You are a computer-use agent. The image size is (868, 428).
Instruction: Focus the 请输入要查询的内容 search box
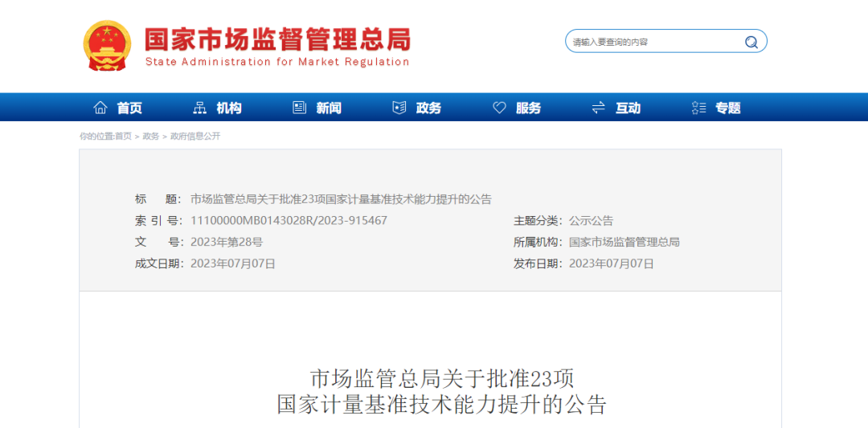[651, 42]
